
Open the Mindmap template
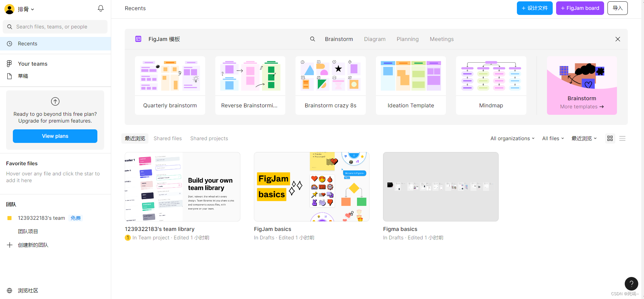click(491, 85)
